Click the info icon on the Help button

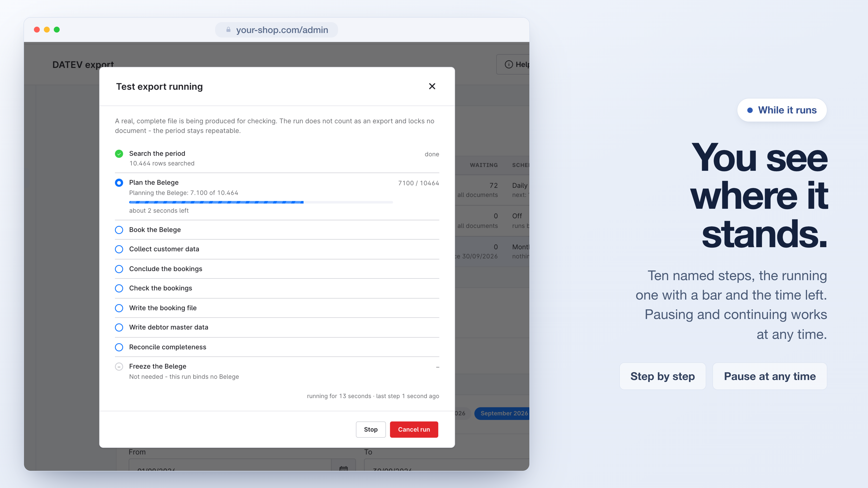tap(508, 64)
